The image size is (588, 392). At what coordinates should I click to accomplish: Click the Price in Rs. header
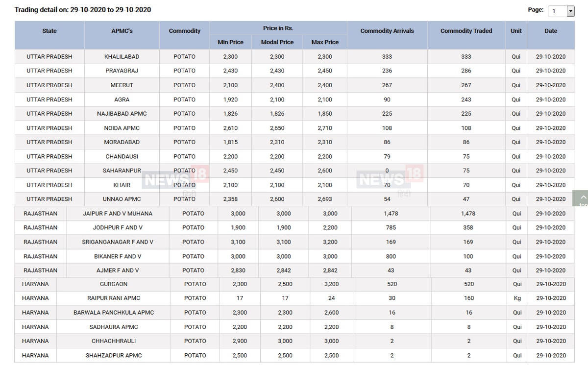pyautogui.click(x=278, y=28)
